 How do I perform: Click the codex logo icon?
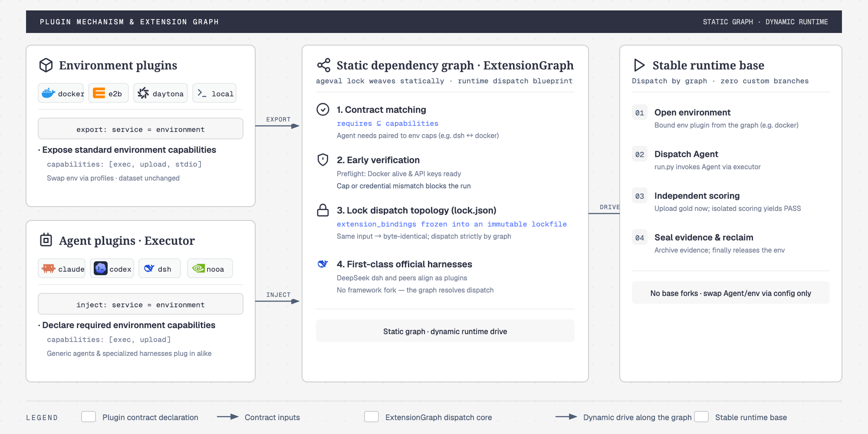click(x=101, y=268)
